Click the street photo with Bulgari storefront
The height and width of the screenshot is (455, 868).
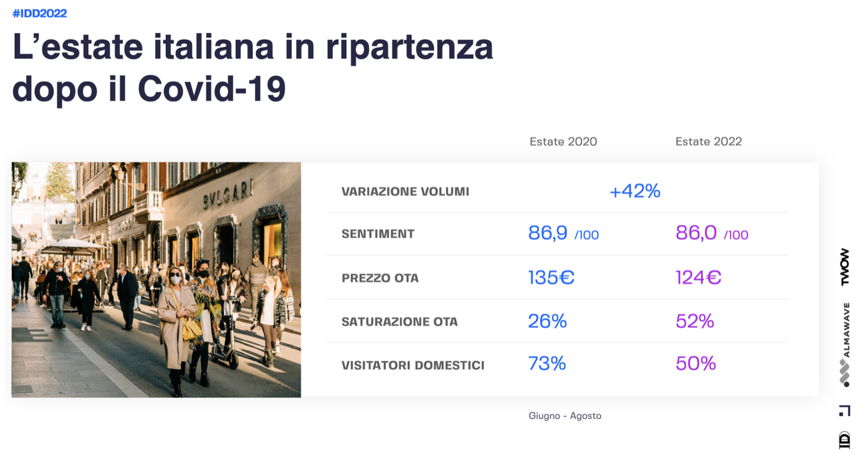click(x=156, y=279)
